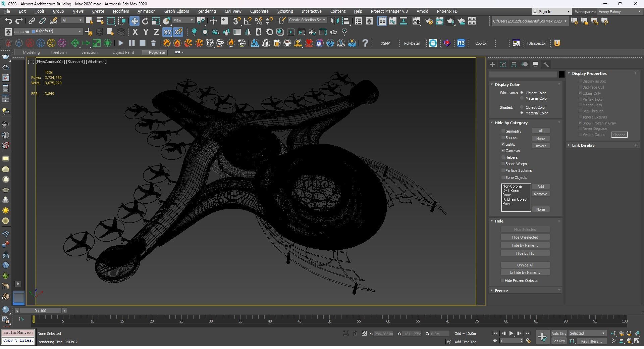
Task: Collapse the Hide rollout
Action: pos(499,221)
